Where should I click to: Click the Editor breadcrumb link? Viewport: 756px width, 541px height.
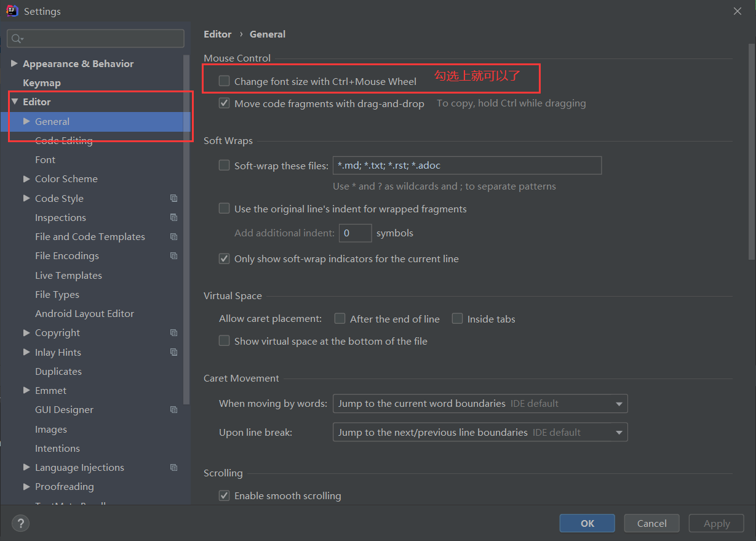coord(218,34)
